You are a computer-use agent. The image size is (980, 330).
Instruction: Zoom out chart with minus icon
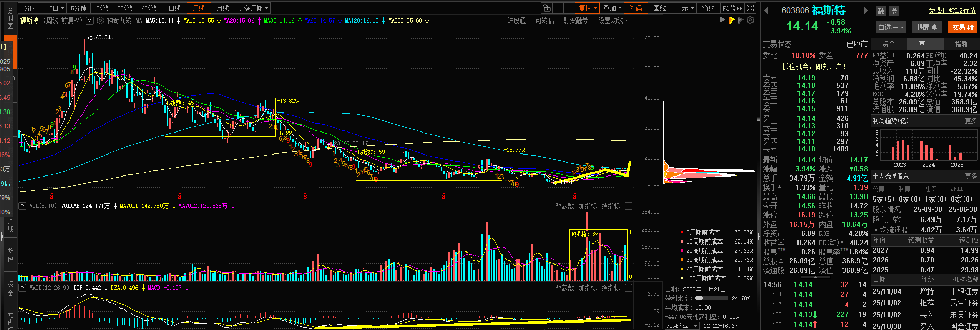pos(569,8)
